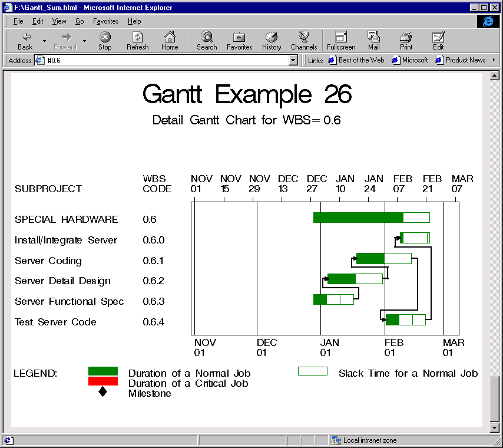Open the Product News link
This screenshot has width=503, height=448.
click(x=461, y=60)
